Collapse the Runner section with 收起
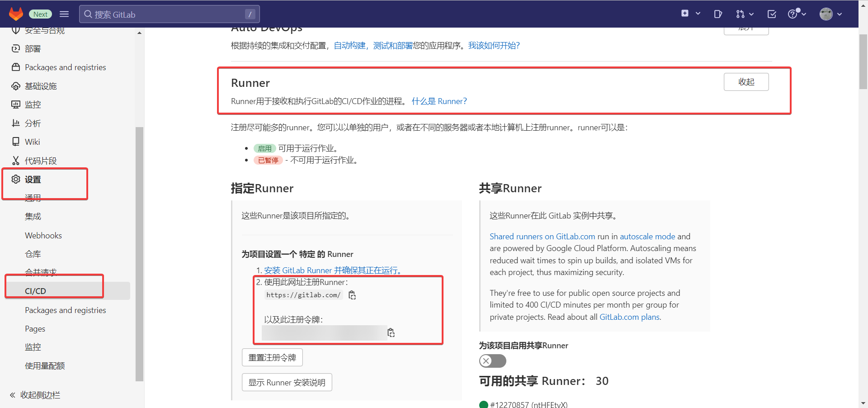Screen dimensions: 868x408 [746, 82]
